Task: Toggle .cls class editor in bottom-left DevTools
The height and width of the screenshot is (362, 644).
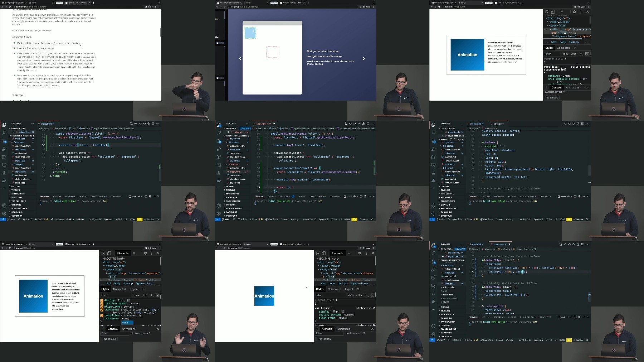Action: point(144,295)
